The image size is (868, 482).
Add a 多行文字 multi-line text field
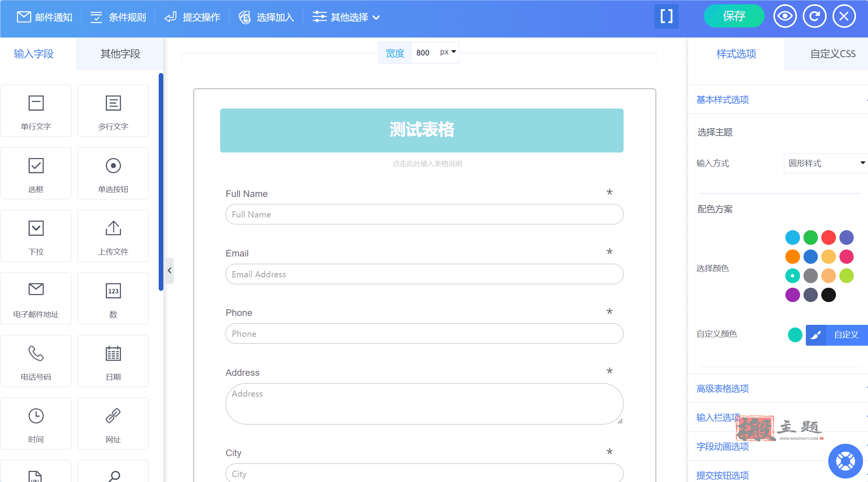tap(113, 111)
